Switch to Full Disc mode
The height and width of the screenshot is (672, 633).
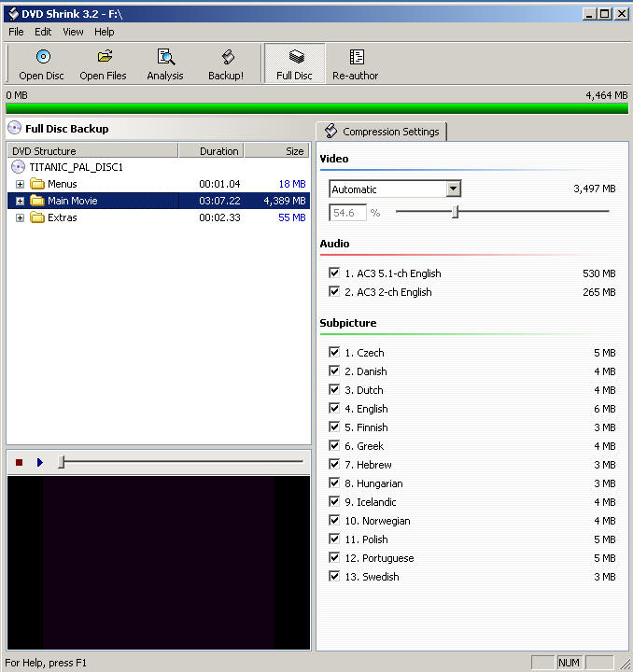tap(295, 64)
